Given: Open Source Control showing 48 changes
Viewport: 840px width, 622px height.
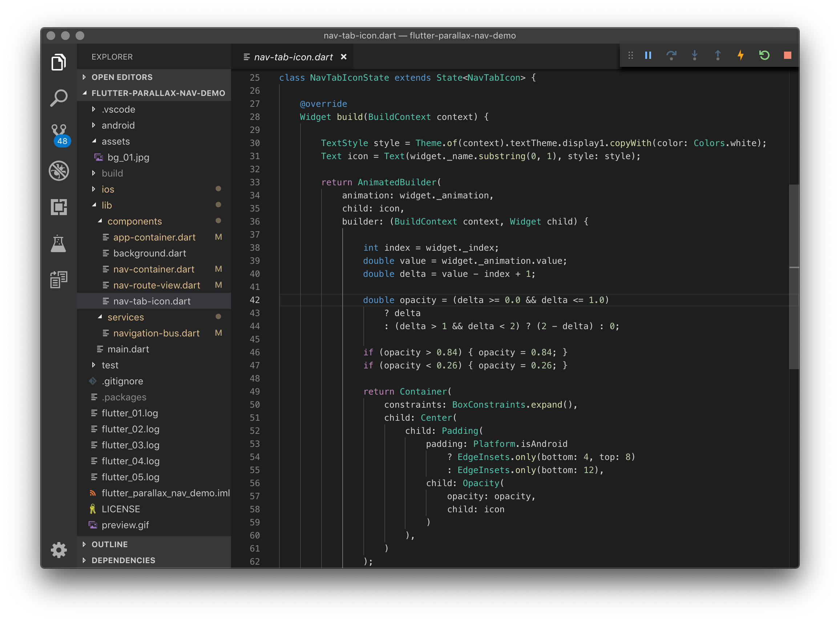Looking at the screenshot, I should [x=59, y=132].
